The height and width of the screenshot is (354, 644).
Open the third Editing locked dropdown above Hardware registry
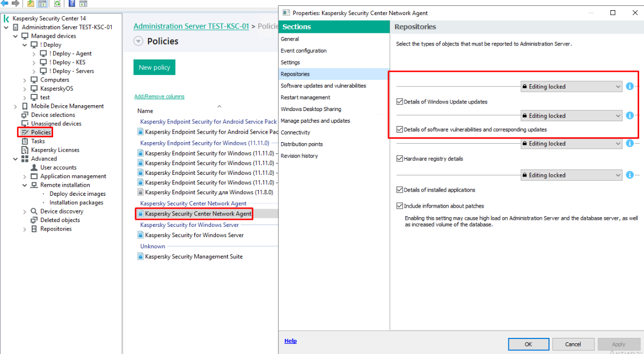[571, 143]
